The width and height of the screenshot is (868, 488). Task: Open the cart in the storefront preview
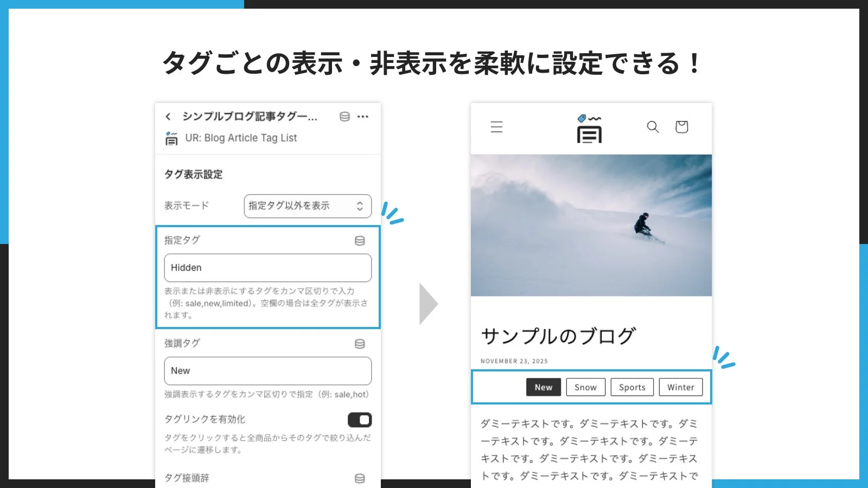coord(682,127)
